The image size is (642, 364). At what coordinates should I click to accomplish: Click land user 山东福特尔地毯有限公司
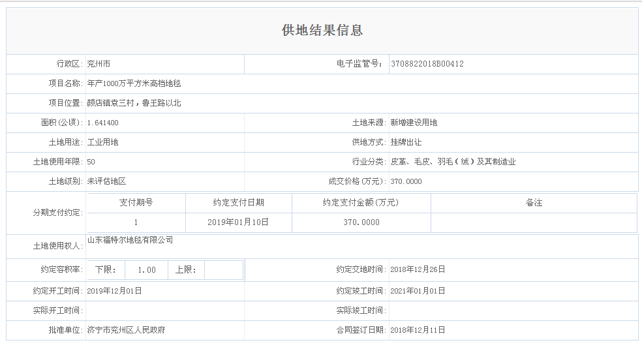pyautogui.click(x=130, y=240)
